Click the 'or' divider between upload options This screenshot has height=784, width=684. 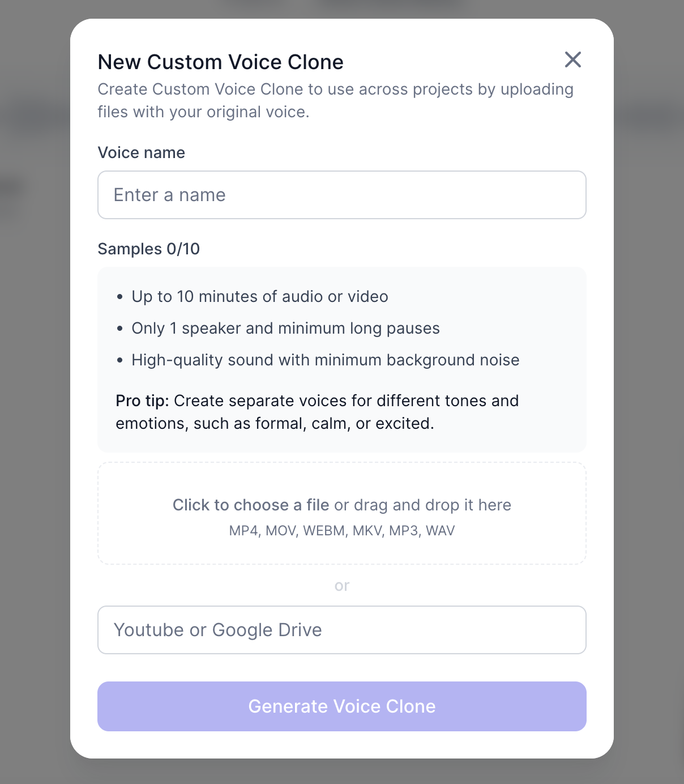tap(342, 585)
